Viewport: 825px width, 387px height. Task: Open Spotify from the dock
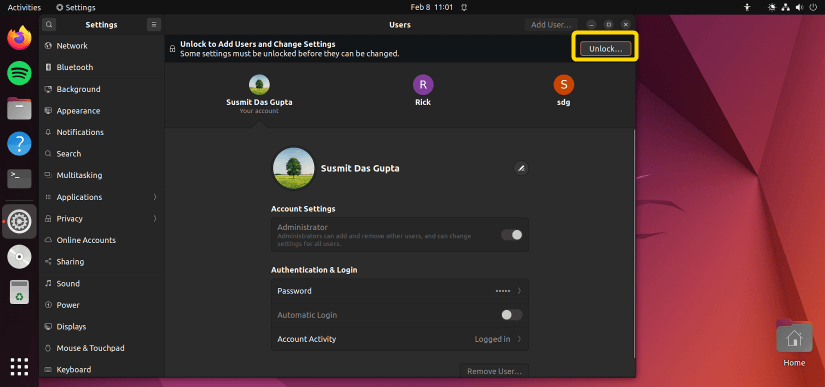click(19, 73)
